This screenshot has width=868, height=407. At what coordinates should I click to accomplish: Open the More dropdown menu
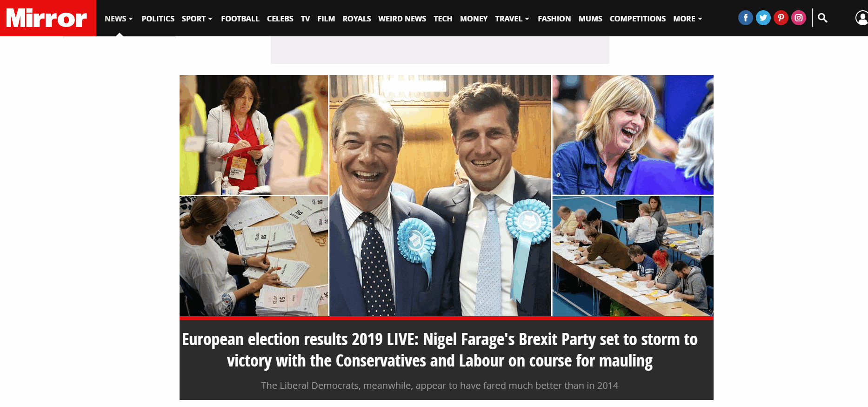pos(687,19)
